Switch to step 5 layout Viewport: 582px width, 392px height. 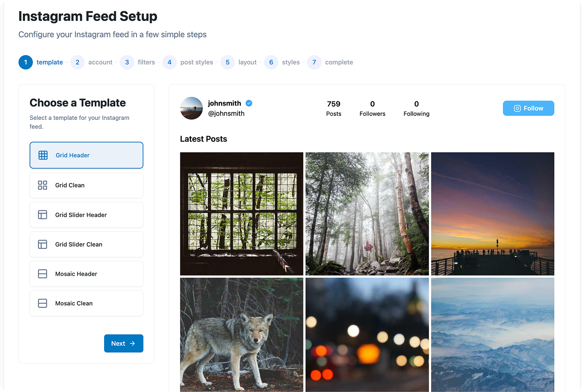point(238,62)
